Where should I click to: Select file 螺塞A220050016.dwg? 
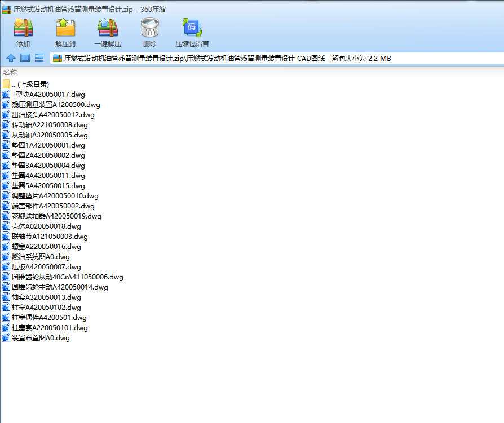point(42,246)
